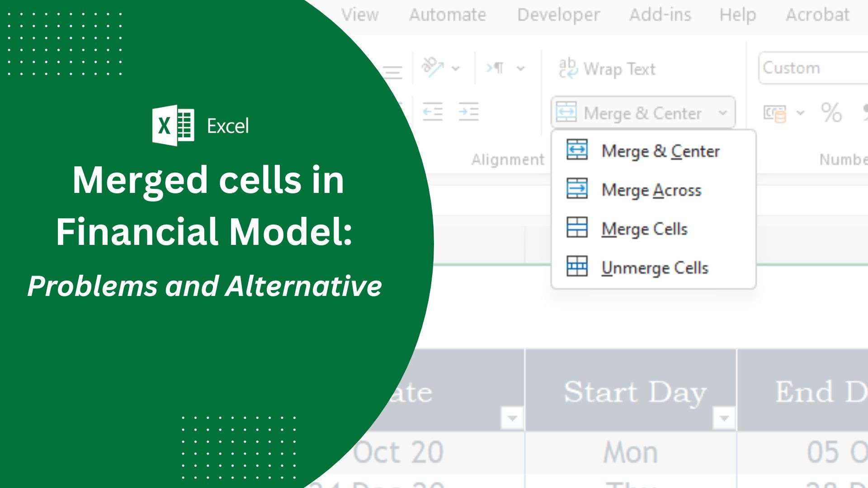Click the decrease indent icon

pyautogui.click(x=432, y=112)
